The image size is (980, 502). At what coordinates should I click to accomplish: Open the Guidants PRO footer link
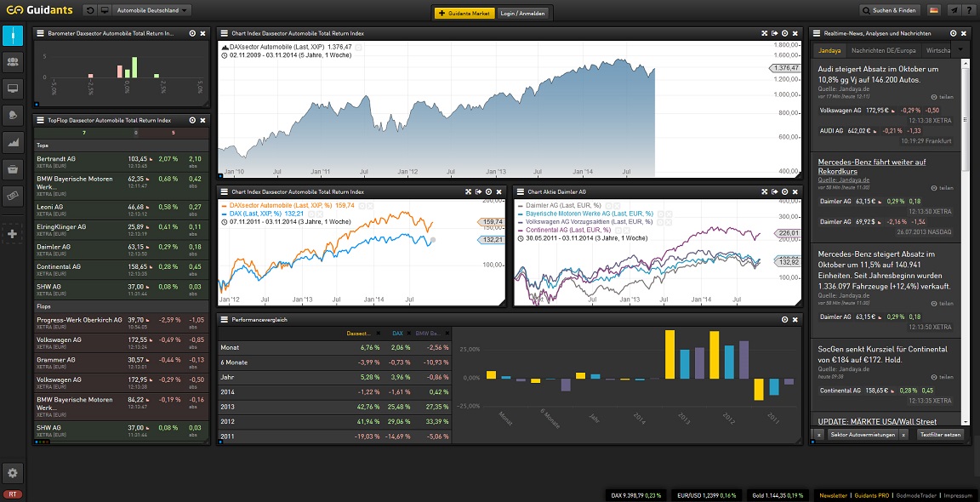pos(871,495)
